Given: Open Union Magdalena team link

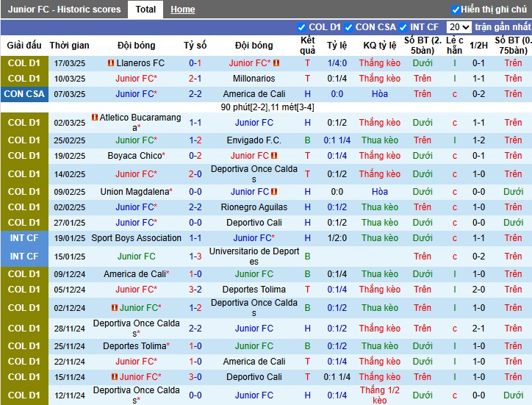Looking at the screenshot, I should [134, 192].
